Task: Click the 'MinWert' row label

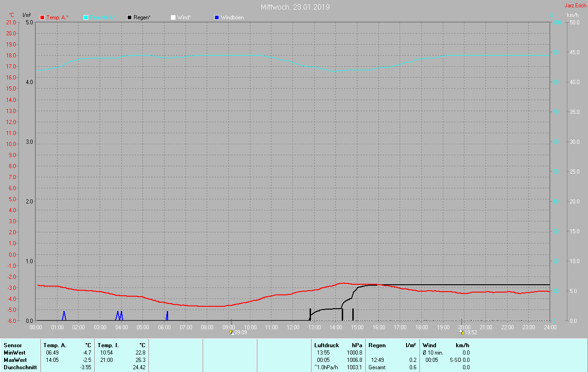Action: (x=15, y=353)
